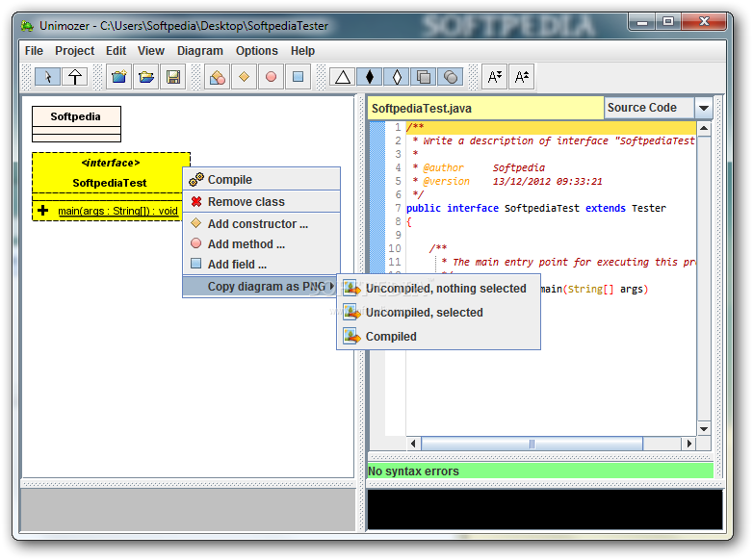Choose Compiled PNG export option
Viewport: 753px width, 560px height.
click(x=438, y=337)
